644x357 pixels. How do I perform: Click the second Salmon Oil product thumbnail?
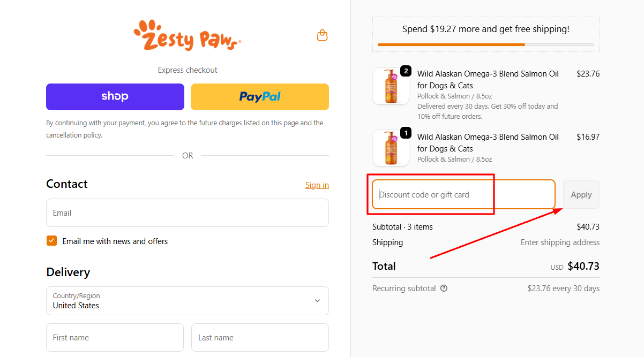[391, 148]
